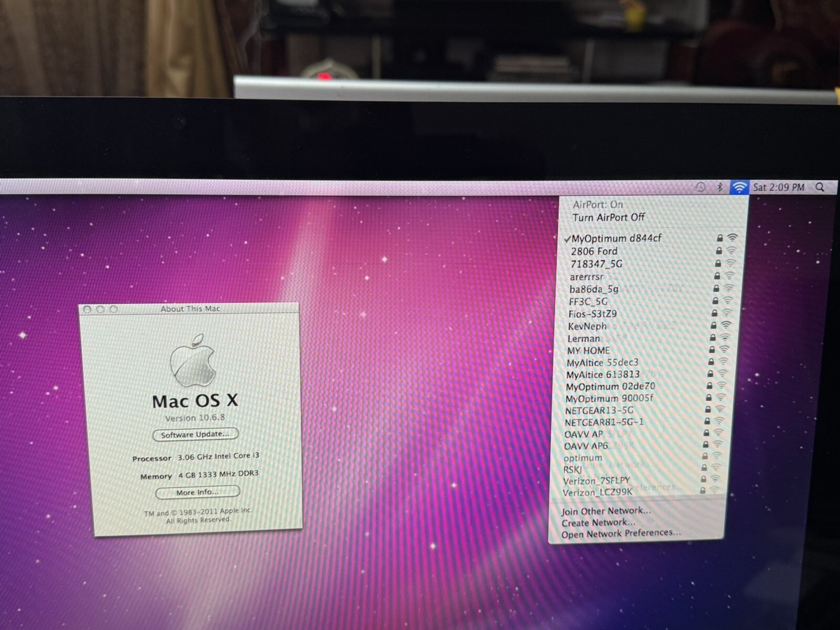Open Spotlight via the magnifying glass icon
Screen dimensions: 840x630
coord(819,188)
